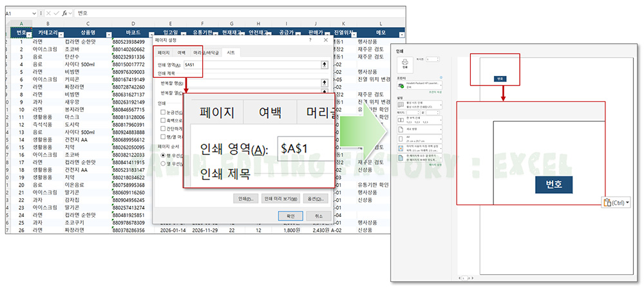Screen dimensions: 644x289
Task: Open the 입고일 column filter dropdown
Action: click(x=184, y=35)
